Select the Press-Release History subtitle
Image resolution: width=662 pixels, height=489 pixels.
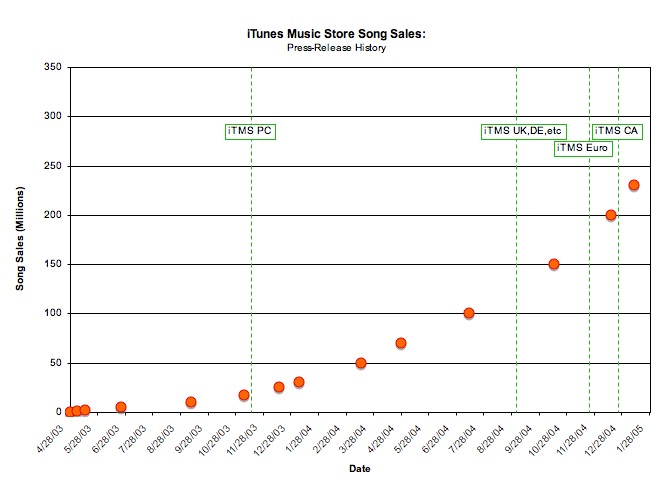335,47
